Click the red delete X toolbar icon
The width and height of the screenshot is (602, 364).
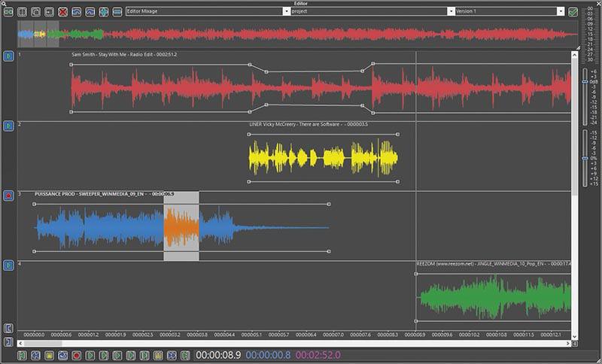(62, 12)
